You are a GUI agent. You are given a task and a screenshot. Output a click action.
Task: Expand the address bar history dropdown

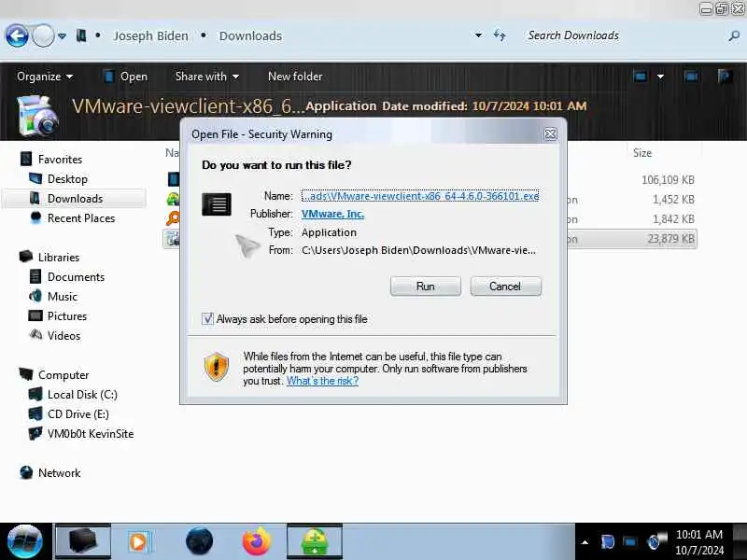coord(478,35)
